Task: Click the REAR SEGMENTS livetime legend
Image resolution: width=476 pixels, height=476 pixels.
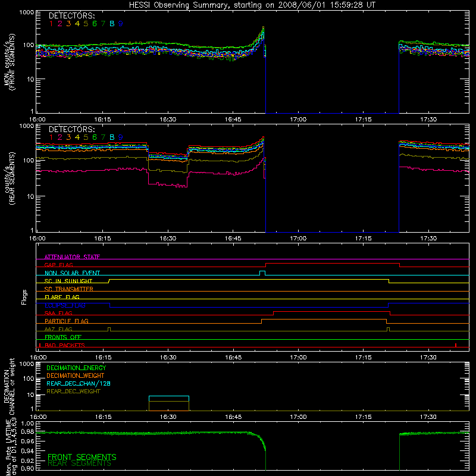Action: point(79,464)
